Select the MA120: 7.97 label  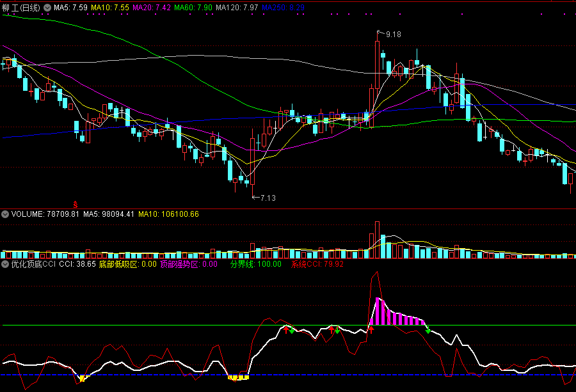coord(237,7)
